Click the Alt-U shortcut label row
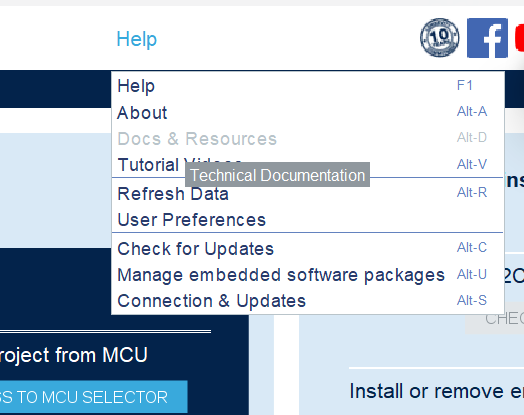Screen dimensions: 524x415 [472, 275]
